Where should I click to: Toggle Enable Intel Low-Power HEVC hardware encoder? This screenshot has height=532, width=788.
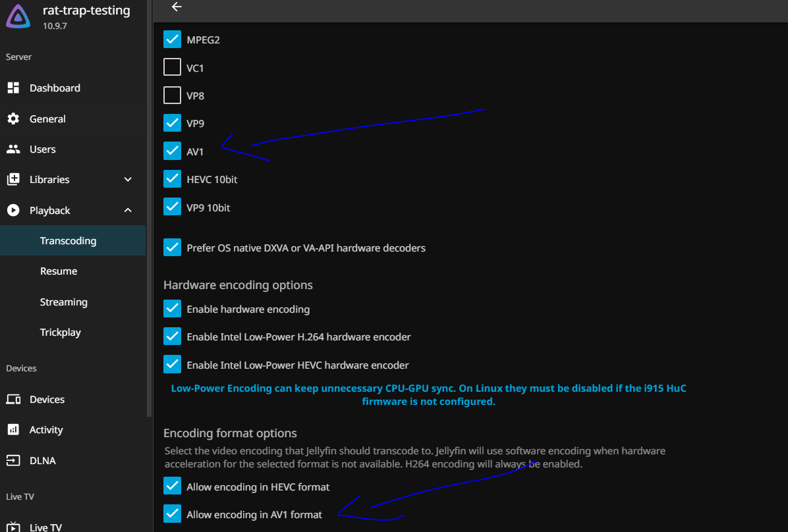[172, 365]
